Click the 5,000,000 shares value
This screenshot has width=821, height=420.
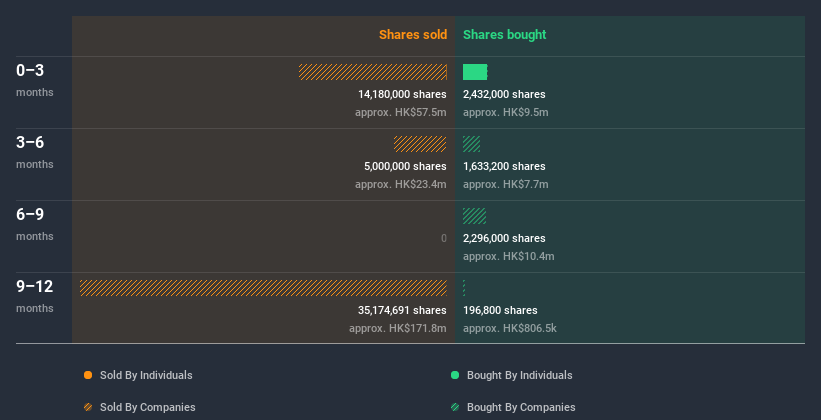point(405,166)
